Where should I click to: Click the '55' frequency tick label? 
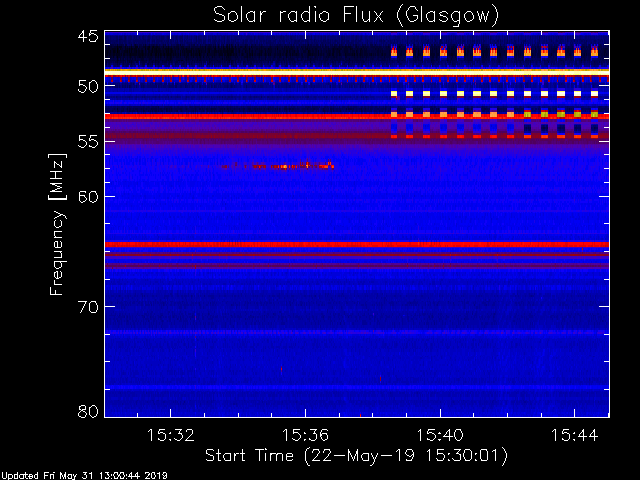[x=88, y=142]
